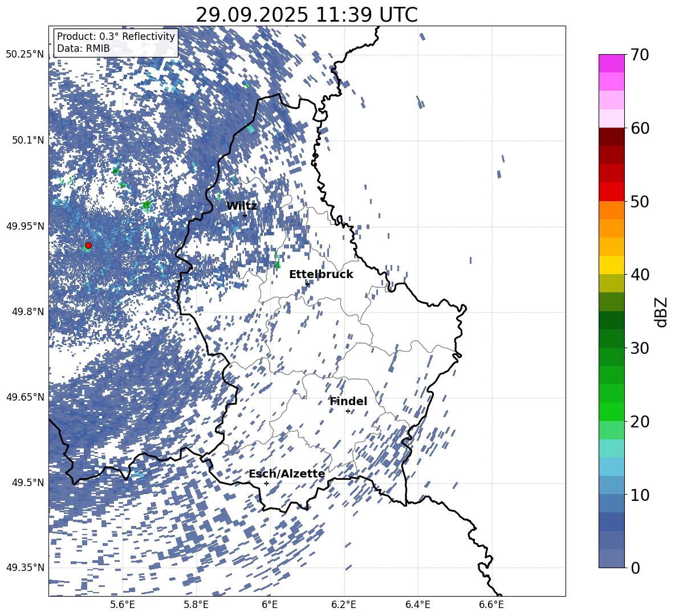Click the 6.4°E longitude label
Viewport: 675px width, 616px height.
point(417,605)
